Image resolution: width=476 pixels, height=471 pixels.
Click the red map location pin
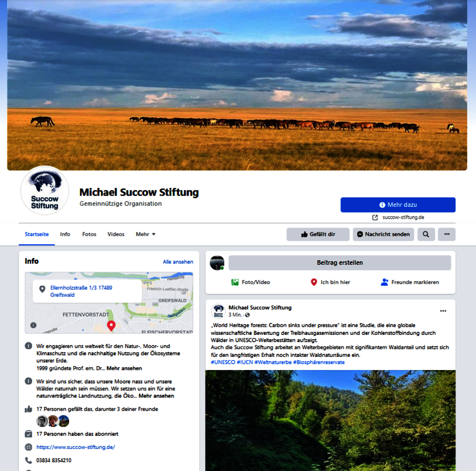(111, 326)
